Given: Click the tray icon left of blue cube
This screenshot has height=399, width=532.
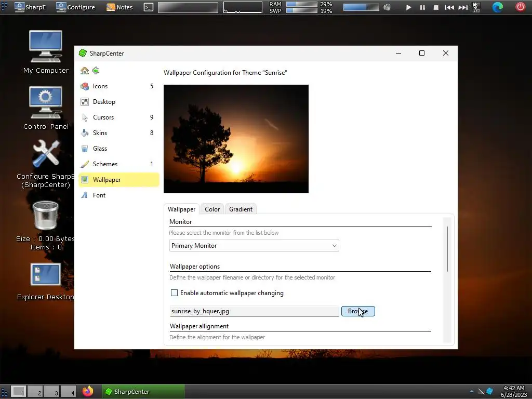Looking at the screenshot, I should pos(481,392).
